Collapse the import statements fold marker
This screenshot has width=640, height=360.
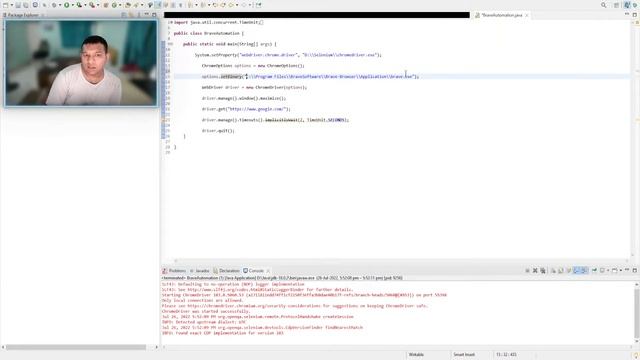[x=170, y=22]
